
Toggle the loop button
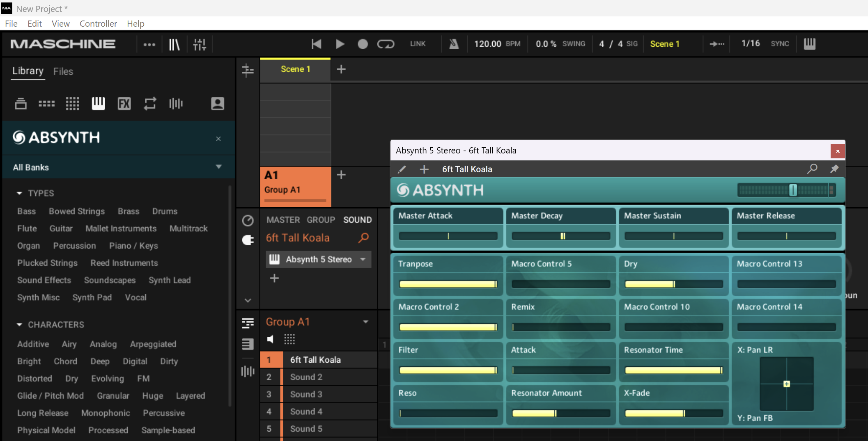coord(386,44)
